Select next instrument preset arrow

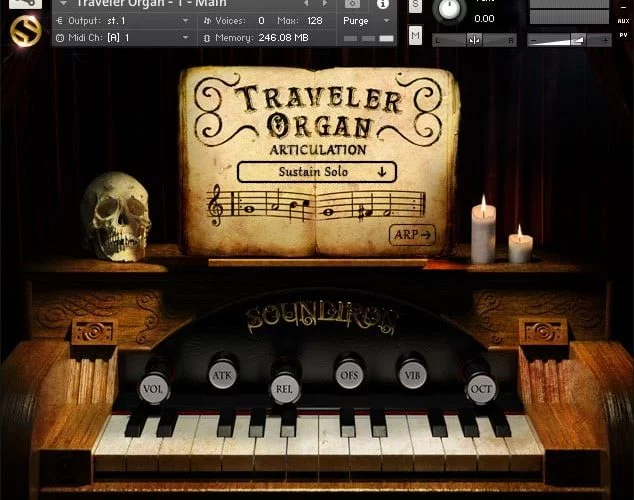(324, 3)
